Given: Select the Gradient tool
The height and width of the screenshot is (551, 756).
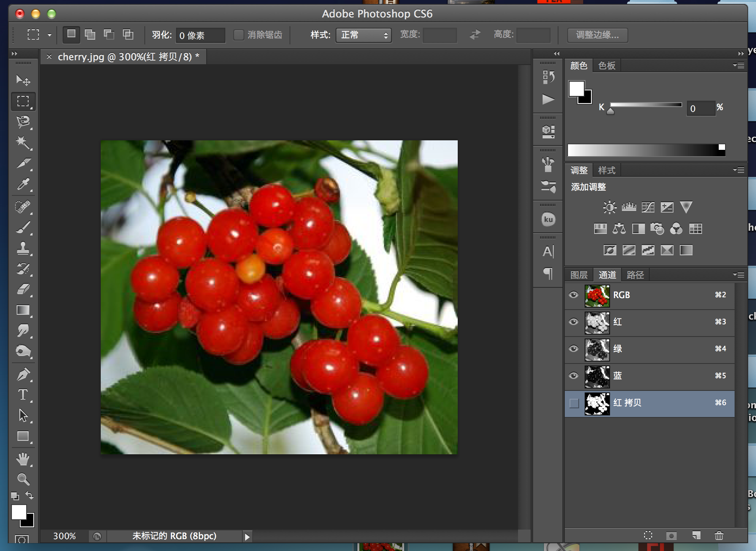Looking at the screenshot, I should [x=23, y=310].
